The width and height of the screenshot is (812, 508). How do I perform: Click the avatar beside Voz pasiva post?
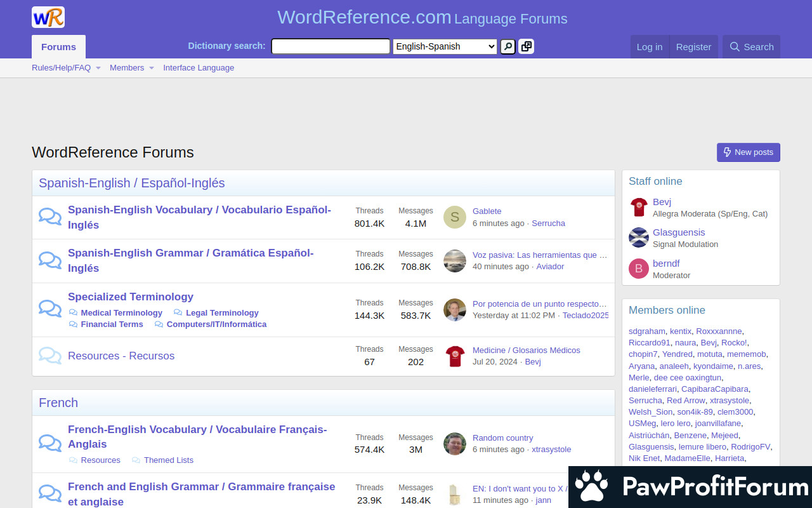(455, 260)
